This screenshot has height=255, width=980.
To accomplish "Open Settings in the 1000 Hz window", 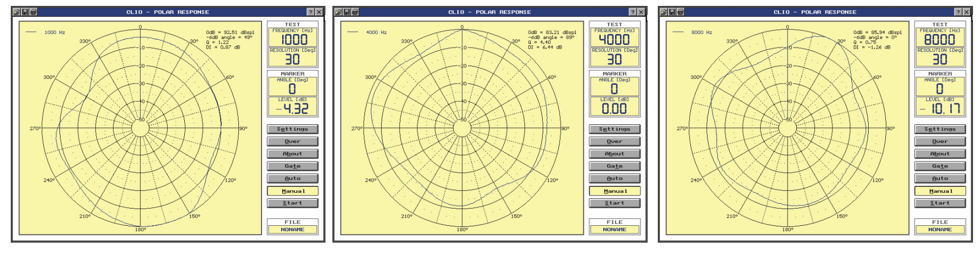I will [x=292, y=129].
